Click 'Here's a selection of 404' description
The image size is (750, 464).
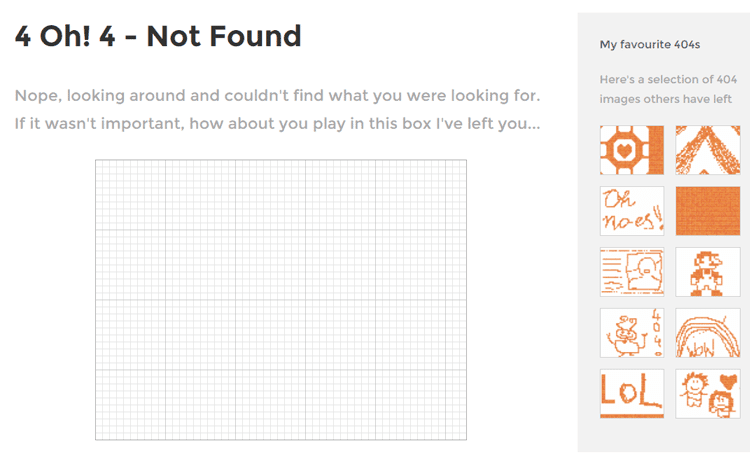[x=668, y=79]
